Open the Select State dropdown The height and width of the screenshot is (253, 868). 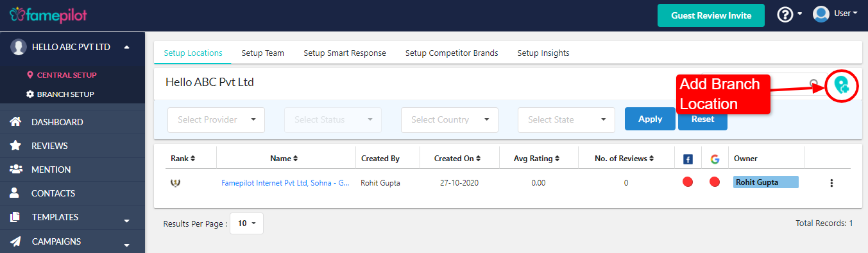[x=566, y=120]
